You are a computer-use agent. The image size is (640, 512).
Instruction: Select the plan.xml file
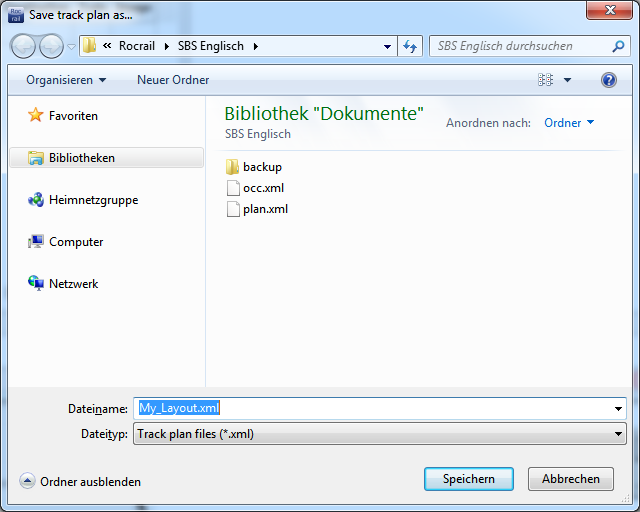[265, 209]
